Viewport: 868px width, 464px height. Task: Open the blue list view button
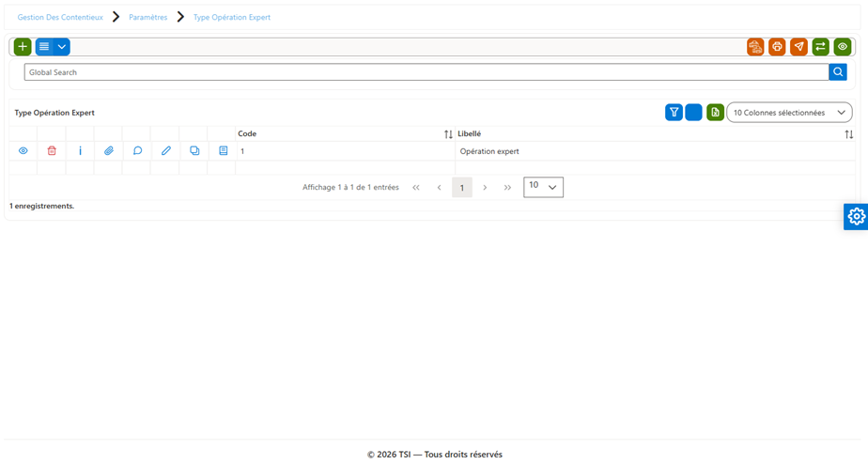point(44,47)
